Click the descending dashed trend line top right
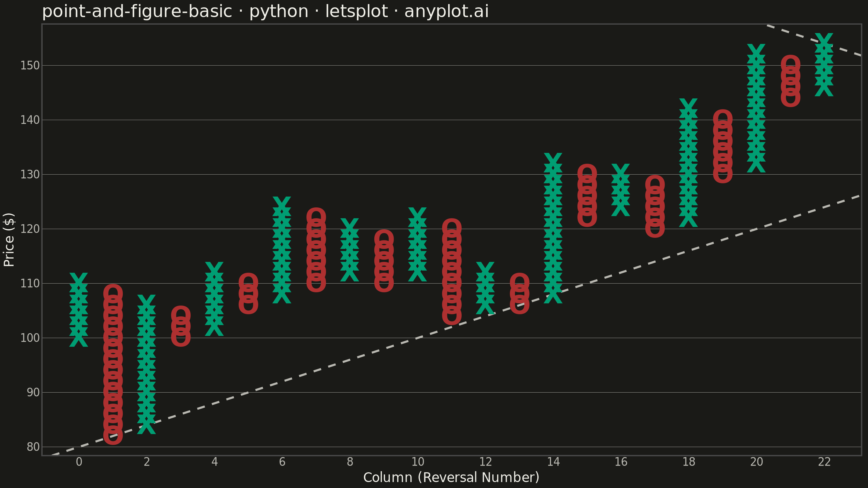This screenshot has height=488, width=868. point(814,40)
